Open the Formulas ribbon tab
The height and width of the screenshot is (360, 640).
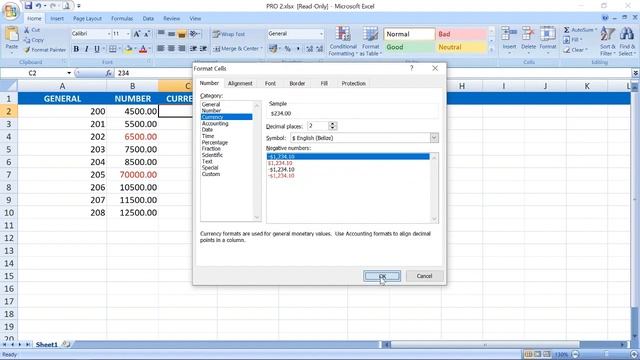122,18
